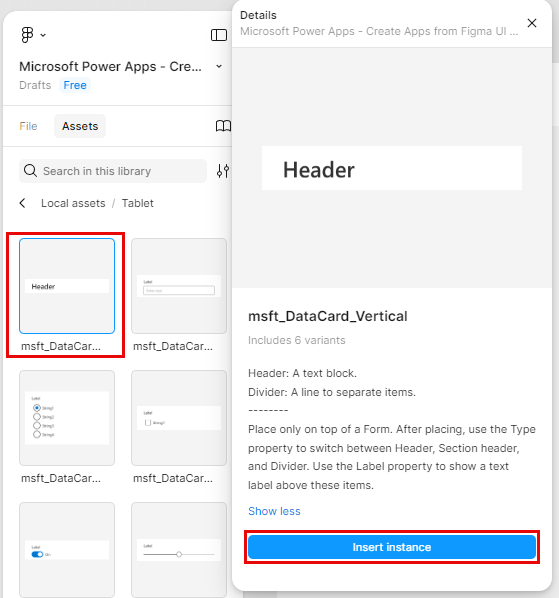The height and width of the screenshot is (598, 559).
Task: Click the Insert instance button
Action: [x=392, y=547]
